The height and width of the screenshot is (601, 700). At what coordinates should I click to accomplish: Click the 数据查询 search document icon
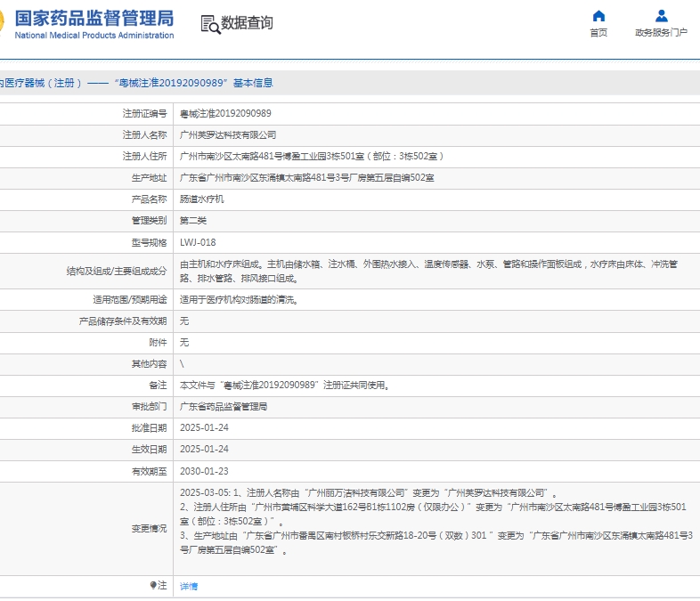(210, 24)
